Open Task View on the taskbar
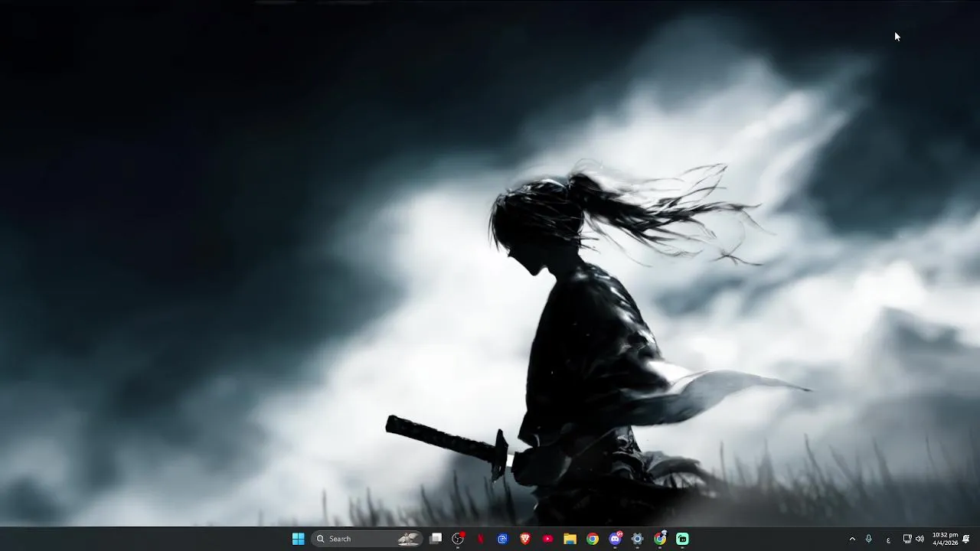This screenshot has width=980, height=551. (436, 539)
